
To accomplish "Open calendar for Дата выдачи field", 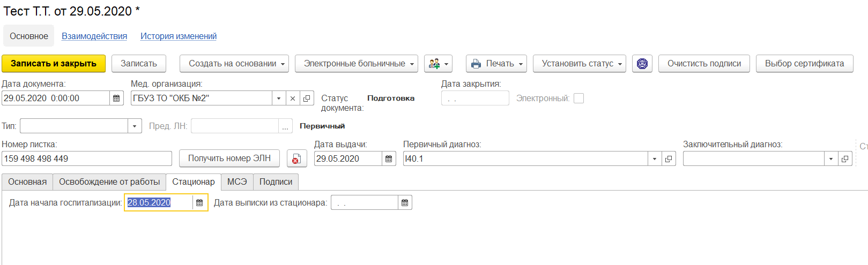I will pos(389,159).
